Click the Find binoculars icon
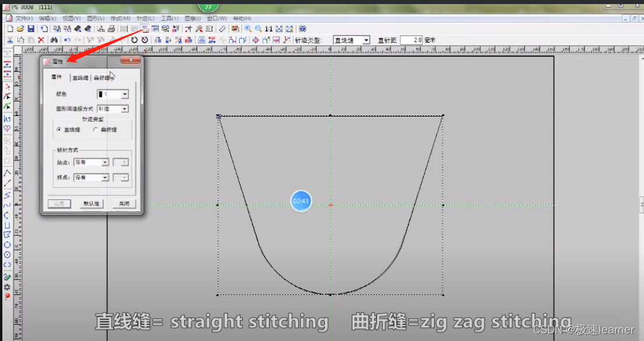Image resolution: width=644 pixels, height=341 pixels. (x=54, y=40)
